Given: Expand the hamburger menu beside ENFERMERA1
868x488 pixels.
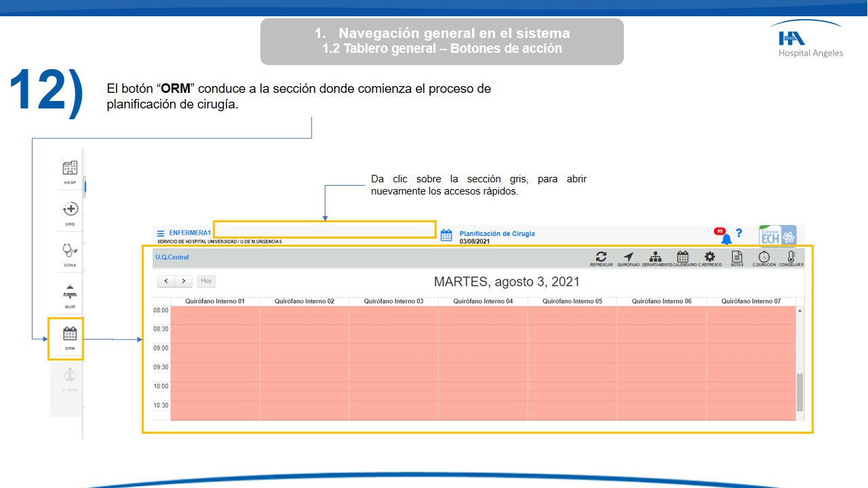Looking at the screenshot, I should pos(161,233).
